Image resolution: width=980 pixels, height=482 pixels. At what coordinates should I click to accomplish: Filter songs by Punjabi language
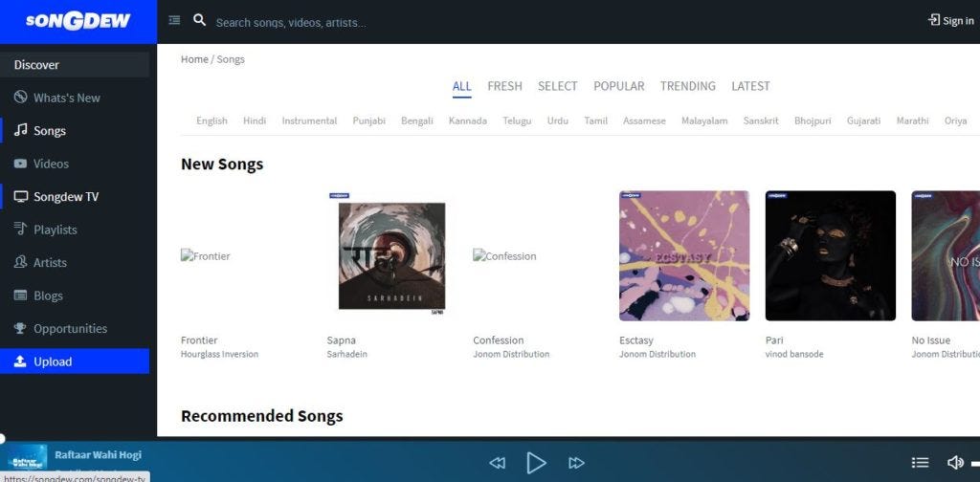368,120
